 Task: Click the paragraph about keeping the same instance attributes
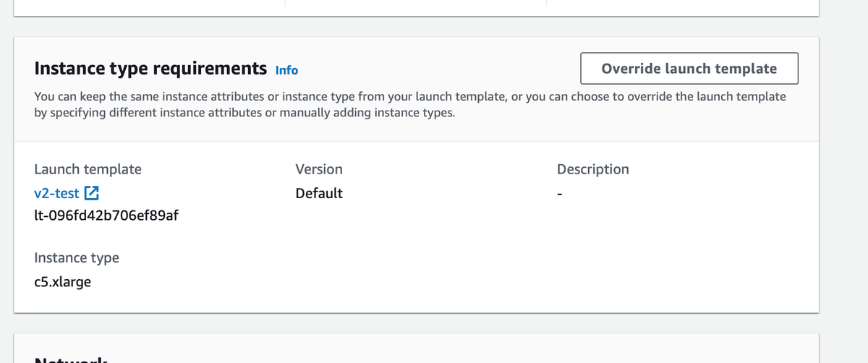410,105
